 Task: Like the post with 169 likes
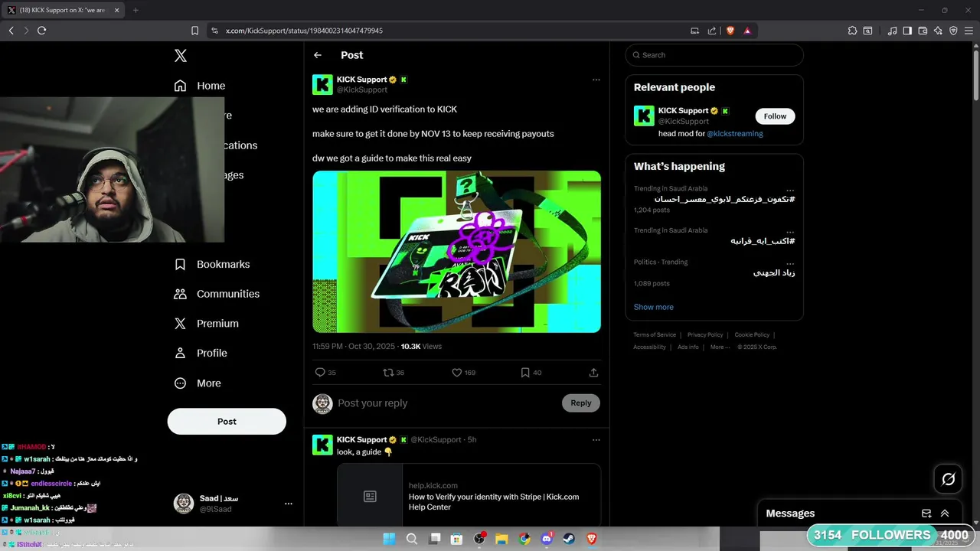(x=463, y=373)
